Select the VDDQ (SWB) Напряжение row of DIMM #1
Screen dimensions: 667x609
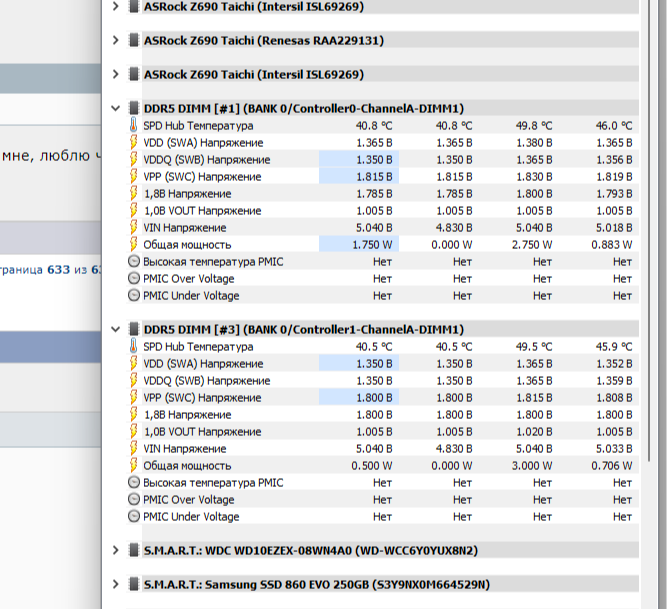pos(382,159)
